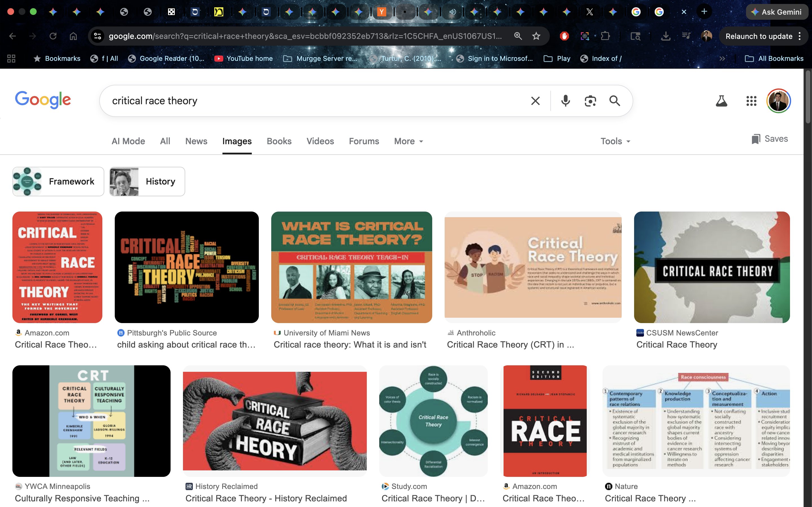Open Google Lens image search icon
Image resolution: width=812 pixels, height=507 pixels.
[x=590, y=101]
